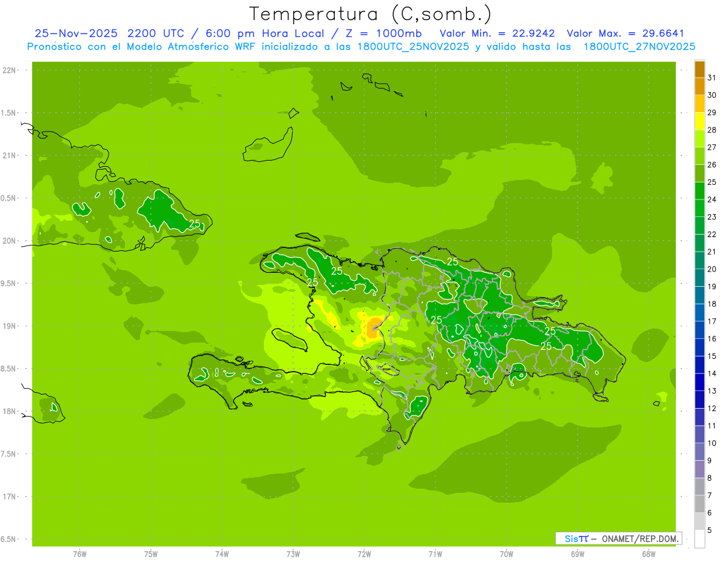Click the dark orange legend swatch above 31
Viewport: 728px width, 562px height.
coord(699,69)
